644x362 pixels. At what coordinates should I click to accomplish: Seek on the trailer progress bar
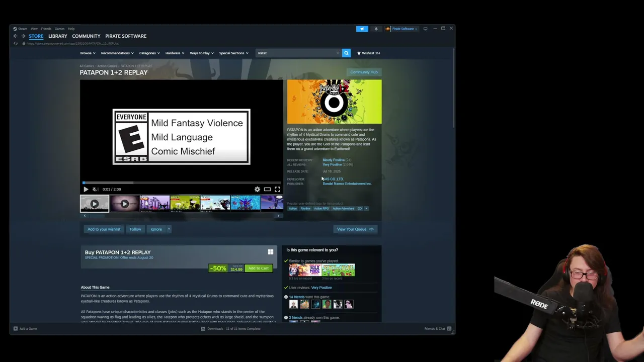point(181,183)
